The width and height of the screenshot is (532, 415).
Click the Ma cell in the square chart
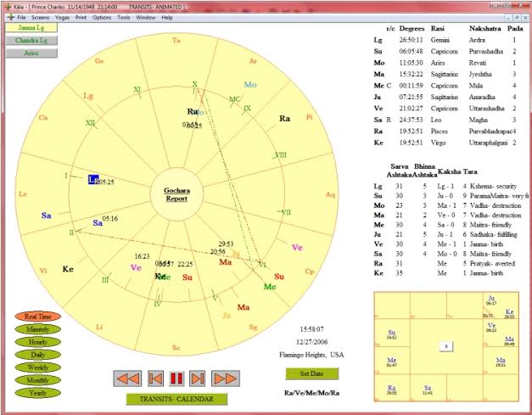coord(501,362)
